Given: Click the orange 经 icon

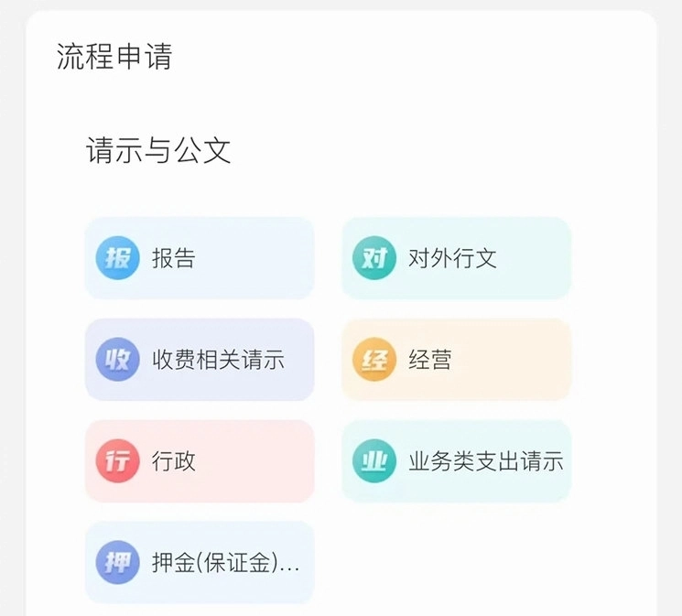Looking at the screenshot, I should pos(374,360).
